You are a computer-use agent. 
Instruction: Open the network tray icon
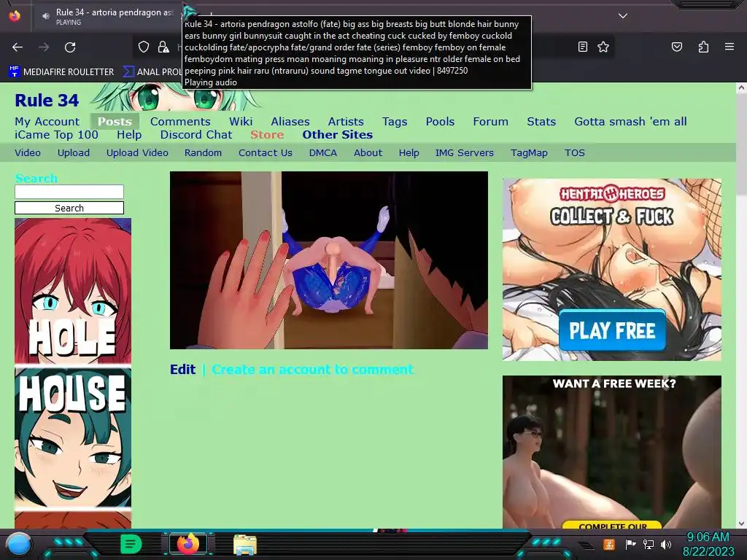648,544
